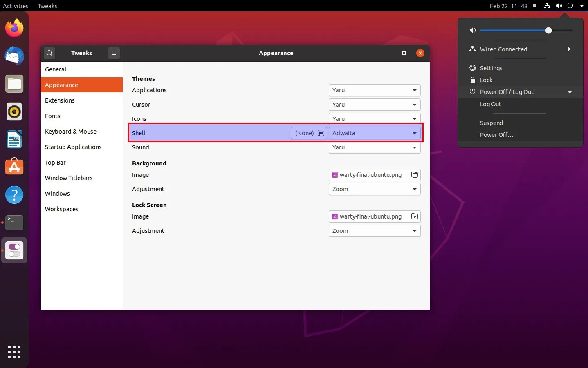Click the volume slider track
The width and height of the screenshot is (588, 368).
pos(526,30)
